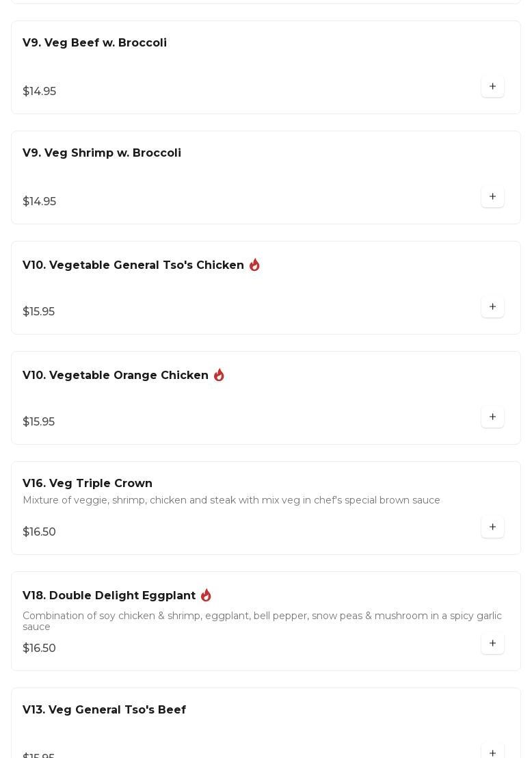Open V10. Vegetable Orange Chicken details

[116, 376]
